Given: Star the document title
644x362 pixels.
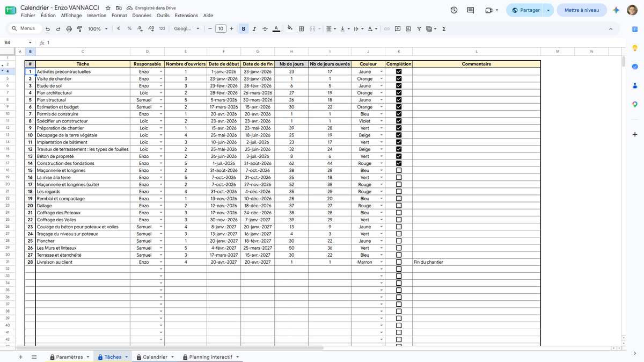Looking at the screenshot, I should 108,9.
